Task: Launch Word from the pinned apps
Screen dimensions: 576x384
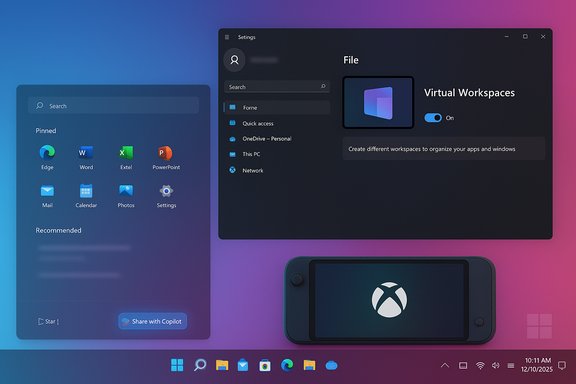Action: click(86, 157)
